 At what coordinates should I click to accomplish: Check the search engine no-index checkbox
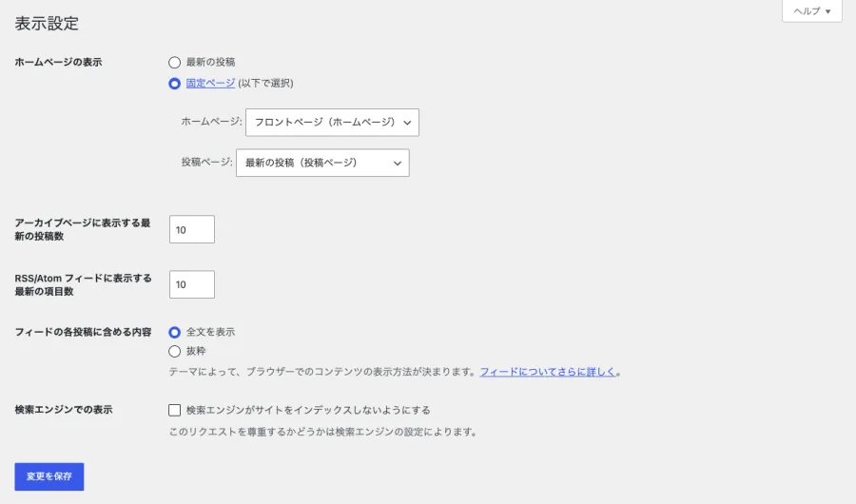pyautogui.click(x=174, y=410)
